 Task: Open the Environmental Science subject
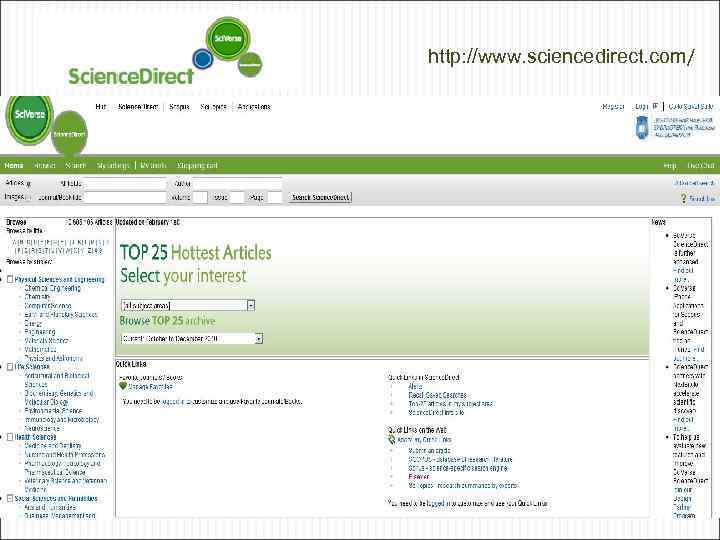(x=53, y=411)
